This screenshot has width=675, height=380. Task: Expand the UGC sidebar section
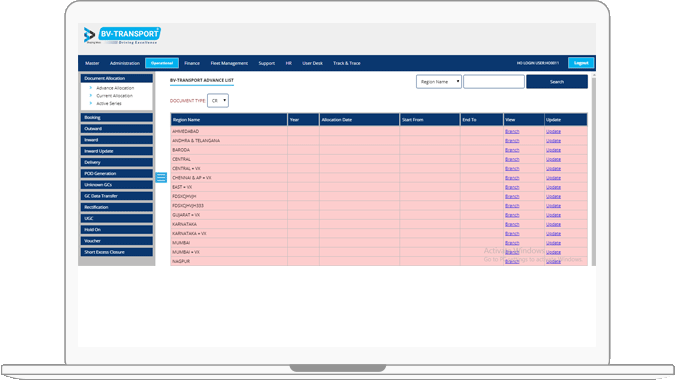[117, 218]
